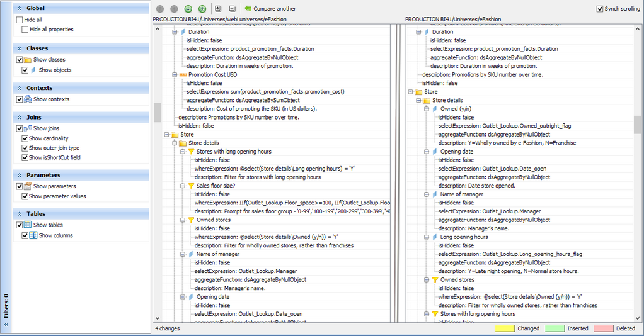Go to previous change arrow button
The image size is (644, 336).
point(174,9)
